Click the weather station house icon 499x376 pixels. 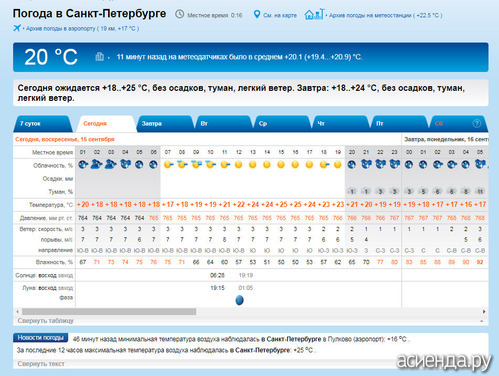(314, 14)
